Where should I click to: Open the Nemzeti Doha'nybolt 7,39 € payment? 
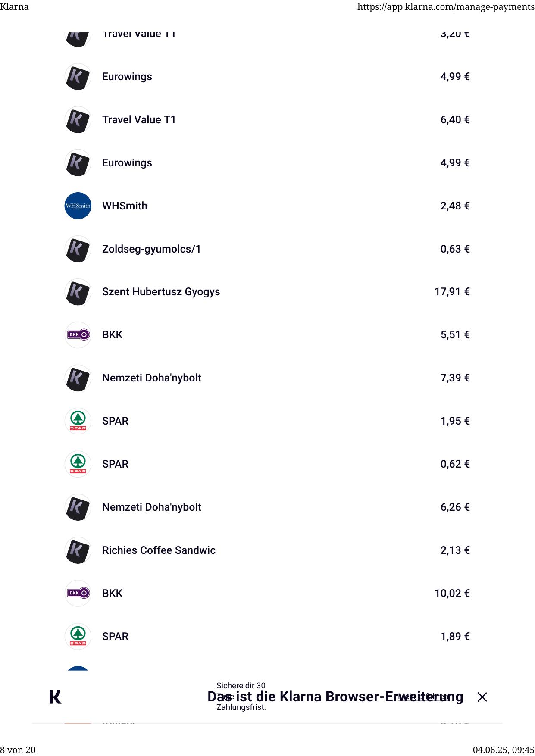point(151,378)
